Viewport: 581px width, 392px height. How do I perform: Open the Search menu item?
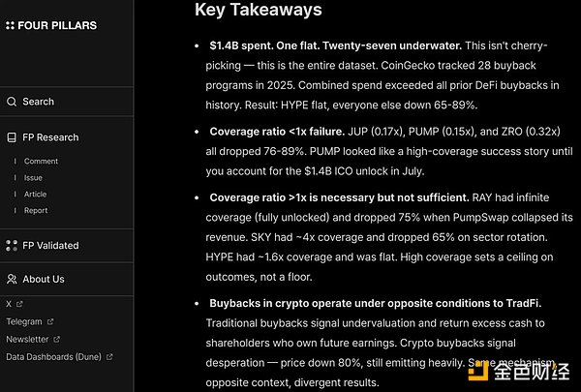(x=39, y=102)
